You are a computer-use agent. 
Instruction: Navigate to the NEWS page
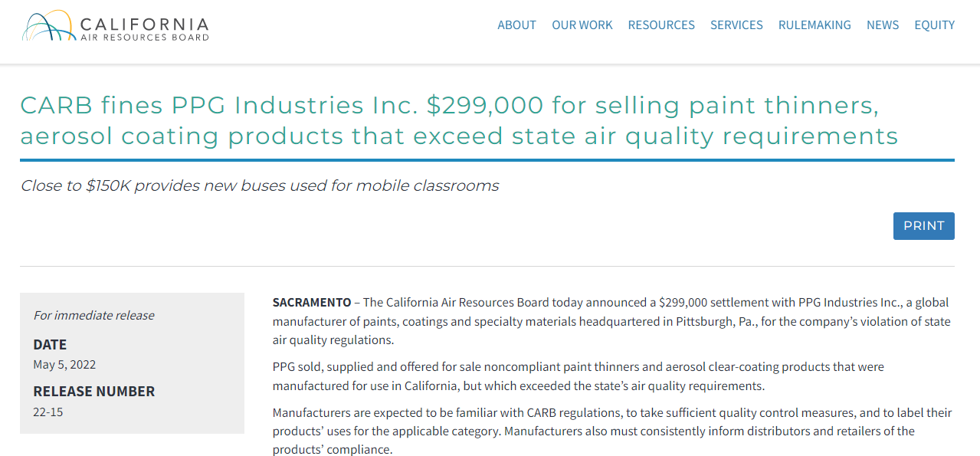coord(883,25)
